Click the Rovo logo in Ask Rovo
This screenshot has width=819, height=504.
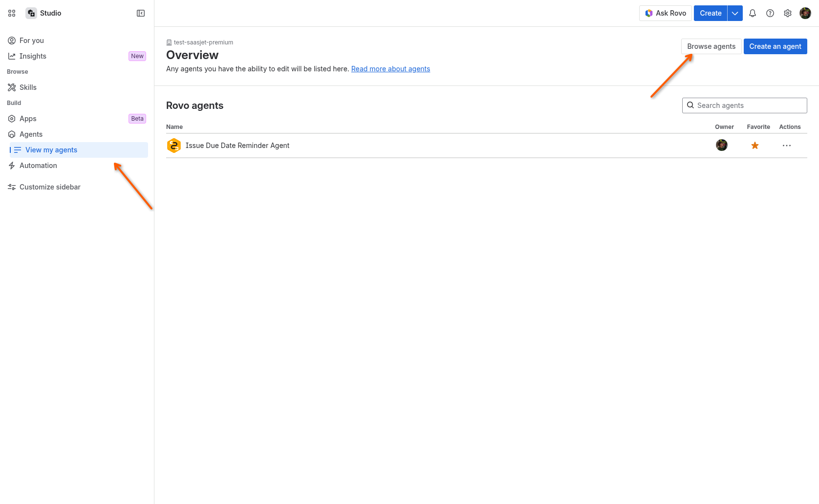[x=649, y=13]
